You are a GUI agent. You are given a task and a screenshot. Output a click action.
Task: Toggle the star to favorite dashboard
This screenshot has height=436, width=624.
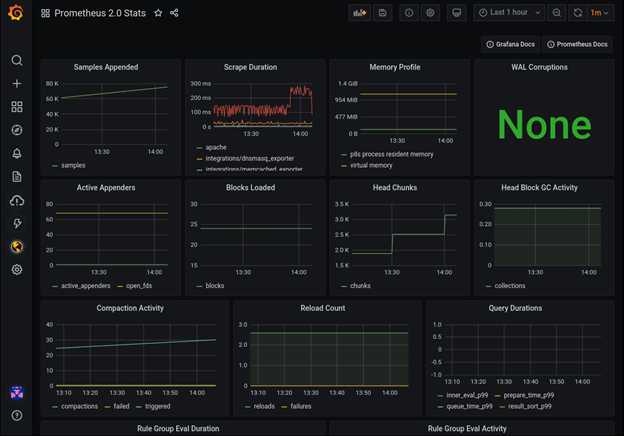158,13
